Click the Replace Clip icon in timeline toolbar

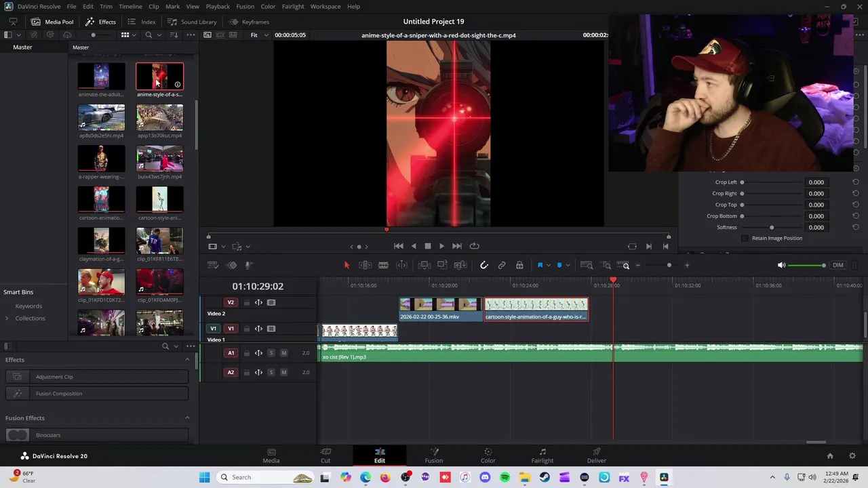460,265
